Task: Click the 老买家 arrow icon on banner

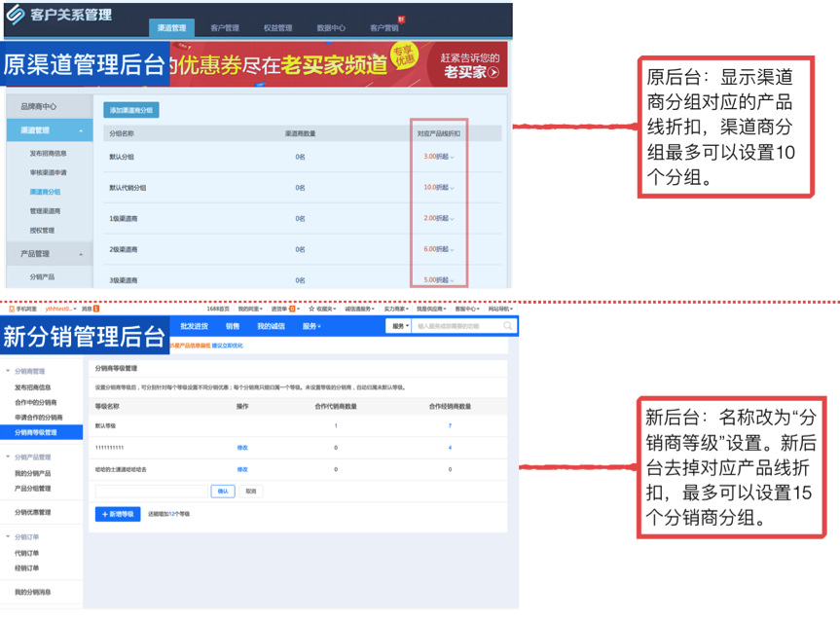Action: [x=493, y=72]
